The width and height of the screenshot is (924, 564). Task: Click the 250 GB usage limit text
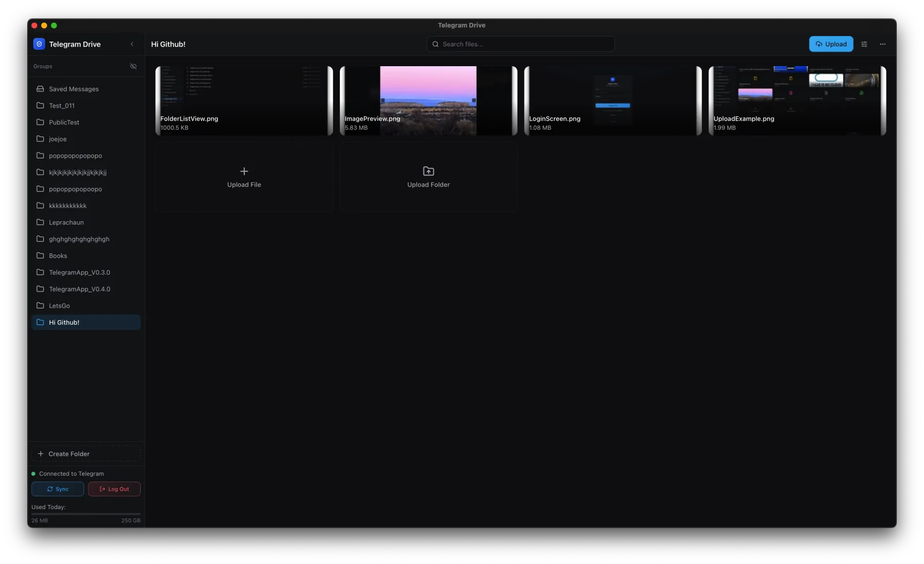(x=131, y=520)
